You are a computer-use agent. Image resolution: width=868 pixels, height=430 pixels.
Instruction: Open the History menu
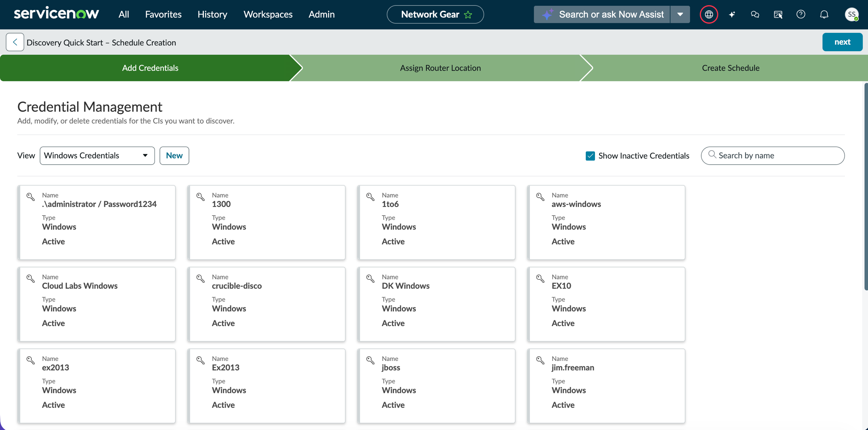click(212, 14)
